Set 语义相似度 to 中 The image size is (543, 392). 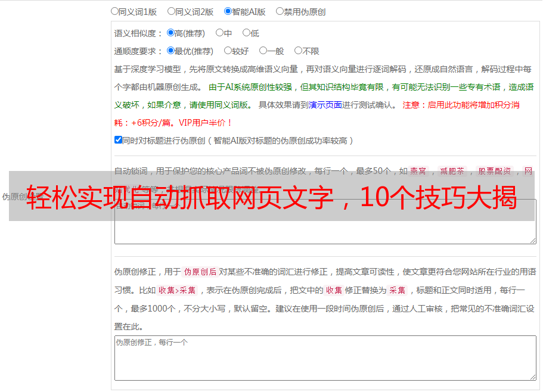click(x=219, y=33)
